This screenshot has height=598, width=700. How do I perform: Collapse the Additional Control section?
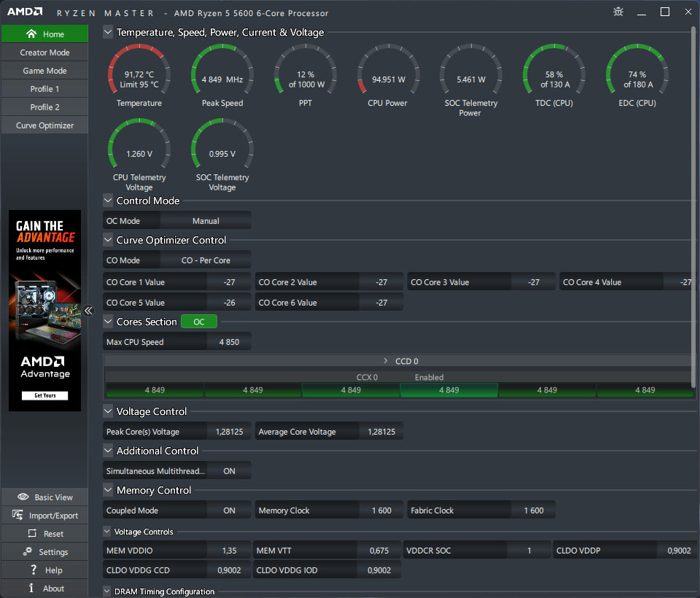point(108,451)
